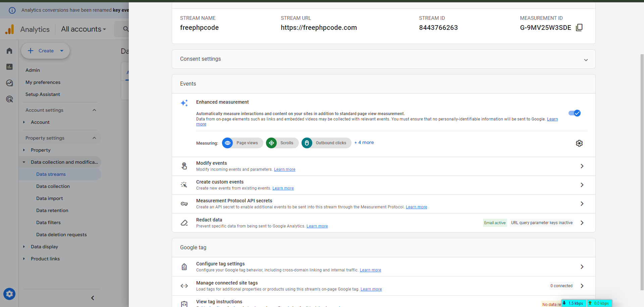Expand the Account tree item

24,122
